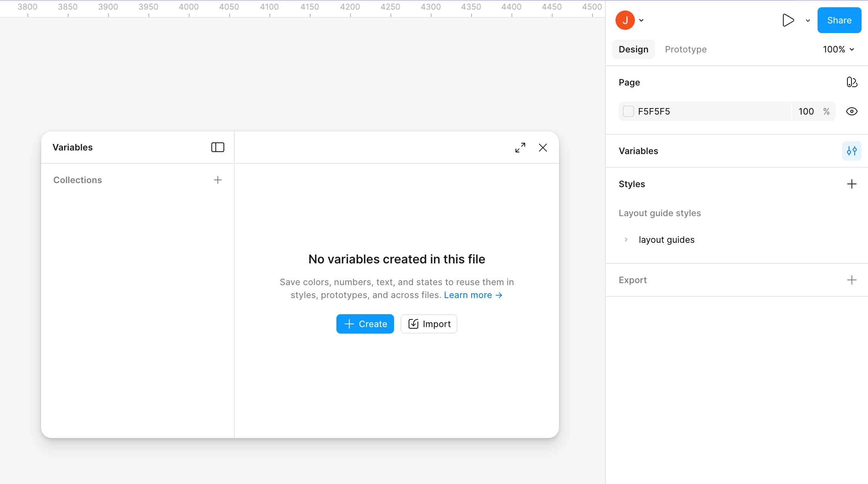Open the Learn more link
Image resolution: width=868 pixels, height=484 pixels.
pyautogui.click(x=473, y=295)
